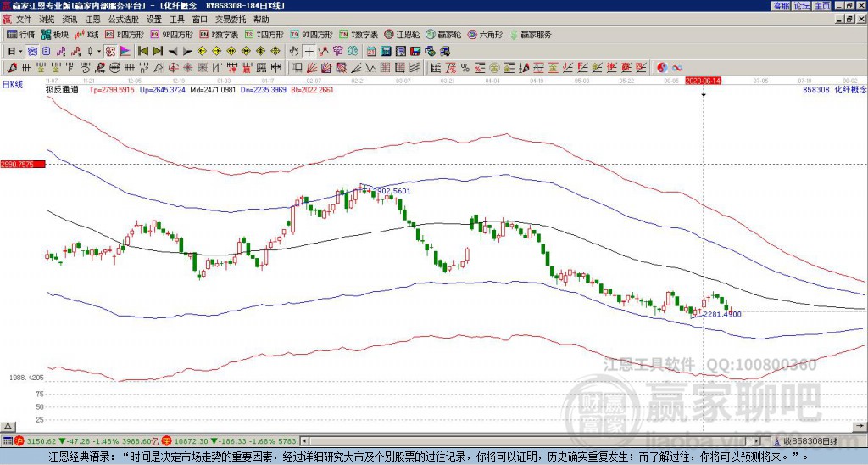Click the Md=2471.0981 value text
The width and height of the screenshot is (868, 465).
(213, 89)
